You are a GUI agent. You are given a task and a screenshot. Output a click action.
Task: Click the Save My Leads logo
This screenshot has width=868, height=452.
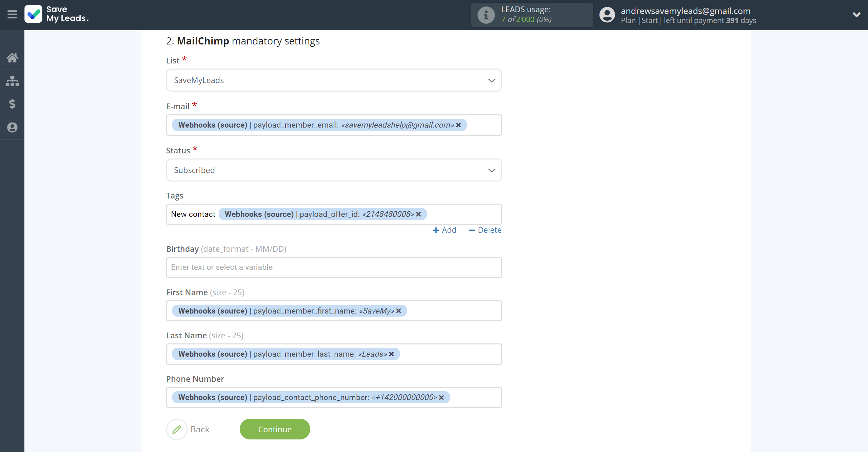click(57, 14)
